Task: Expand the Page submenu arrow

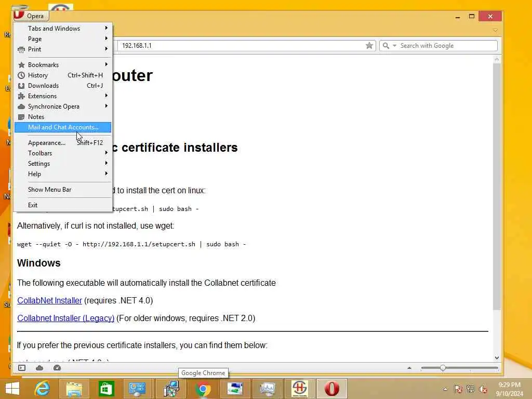Action: [106, 38]
